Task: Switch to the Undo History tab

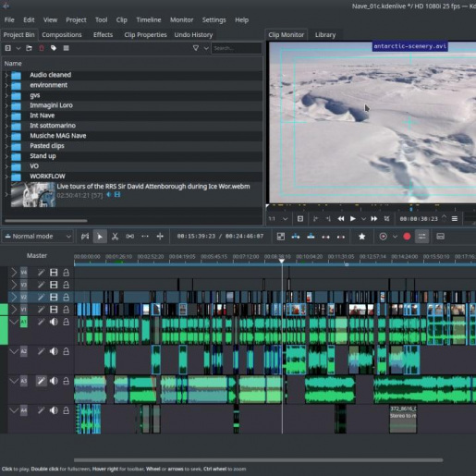Action: tap(193, 35)
